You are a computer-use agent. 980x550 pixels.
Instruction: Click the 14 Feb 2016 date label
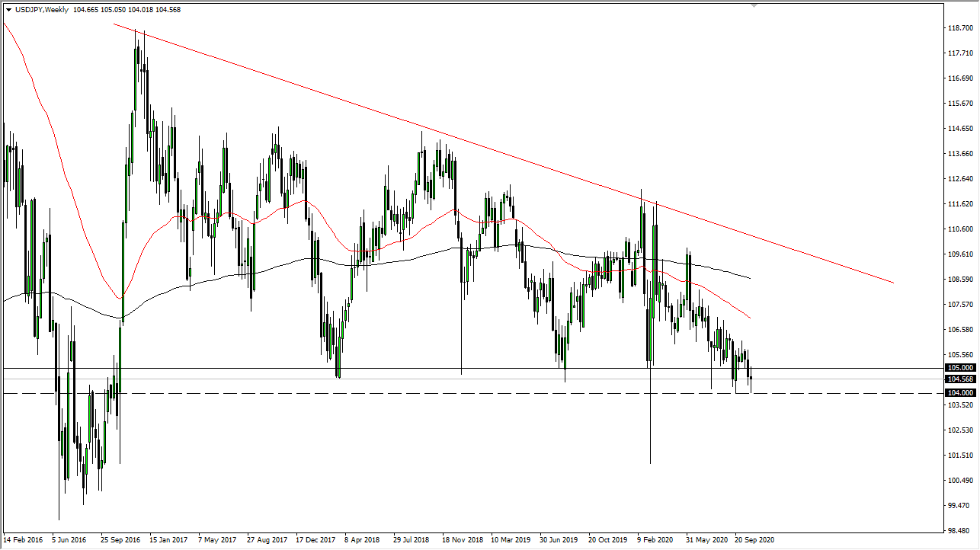pyautogui.click(x=21, y=540)
